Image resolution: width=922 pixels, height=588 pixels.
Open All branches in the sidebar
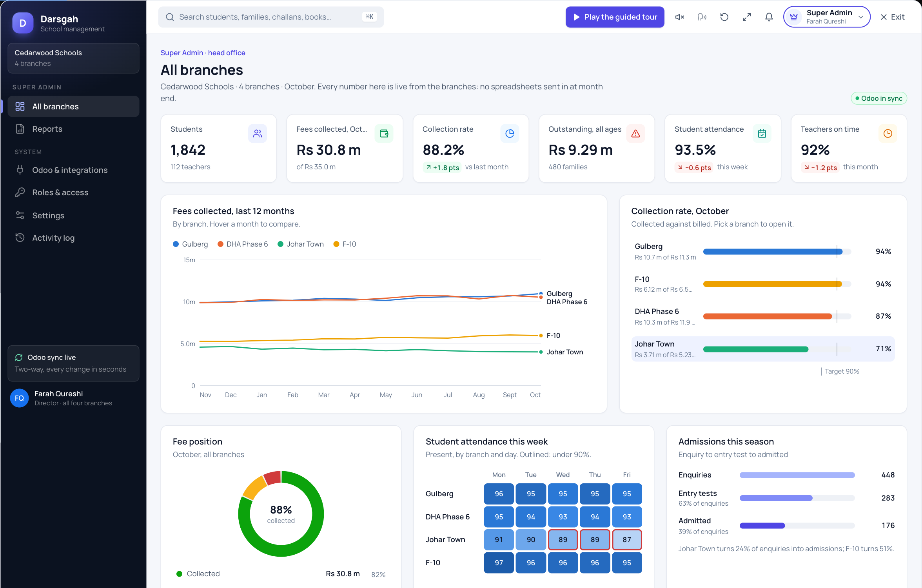pyautogui.click(x=73, y=107)
